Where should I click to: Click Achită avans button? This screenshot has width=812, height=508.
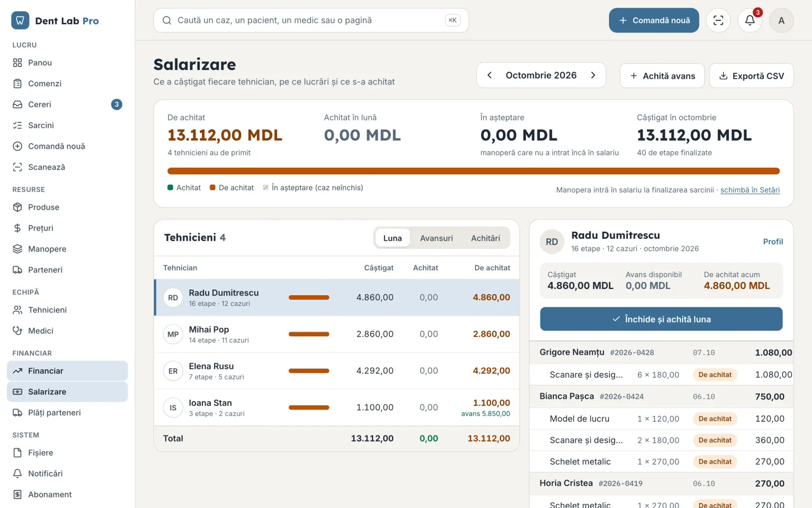tap(662, 76)
